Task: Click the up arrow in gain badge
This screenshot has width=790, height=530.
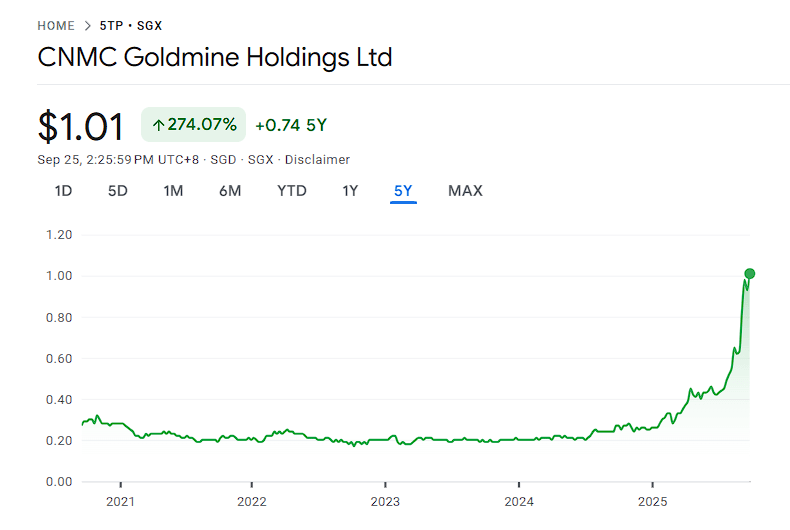Action: pos(158,125)
